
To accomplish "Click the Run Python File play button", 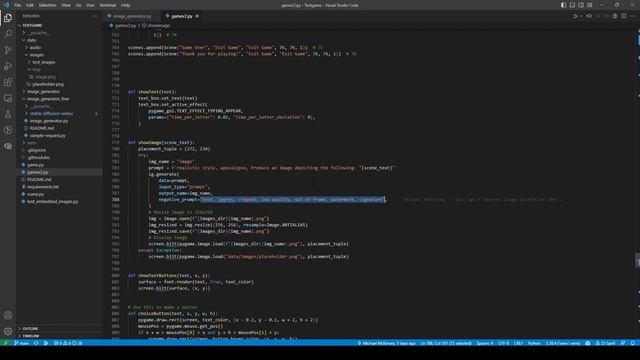I will pos(575,16).
